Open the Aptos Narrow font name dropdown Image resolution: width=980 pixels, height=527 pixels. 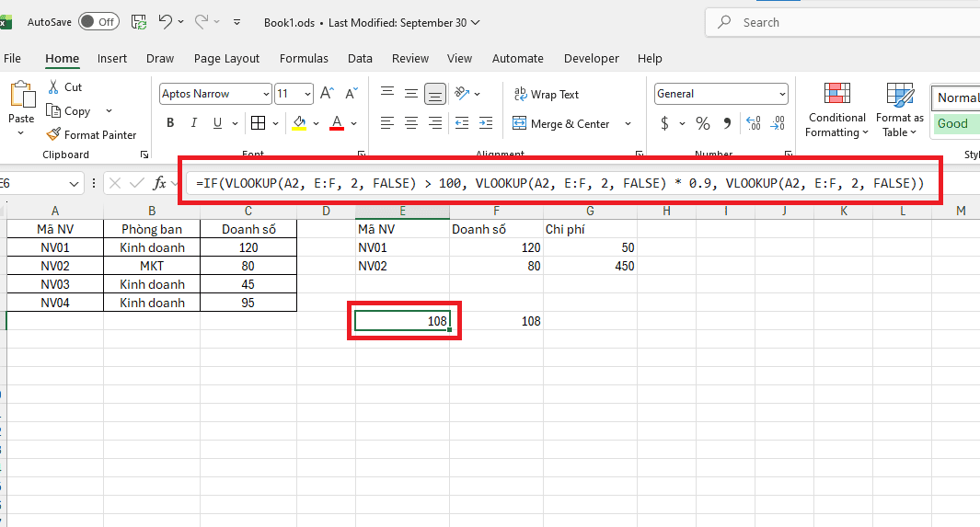pyautogui.click(x=266, y=94)
